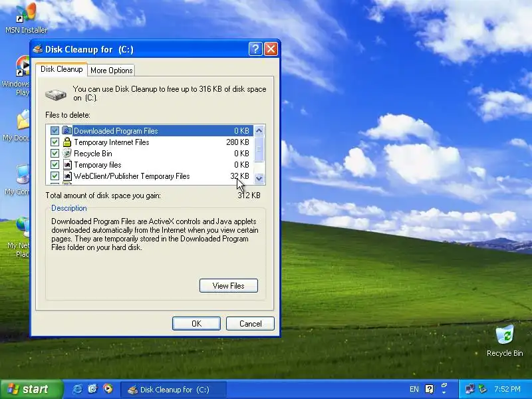Click the file list scroll up arrow
The height and width of the screenshot is (399, 532).
tap(259, 130)
